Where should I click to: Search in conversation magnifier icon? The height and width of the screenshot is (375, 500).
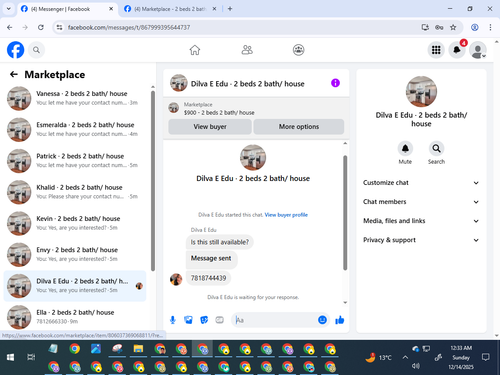[436, 148]
